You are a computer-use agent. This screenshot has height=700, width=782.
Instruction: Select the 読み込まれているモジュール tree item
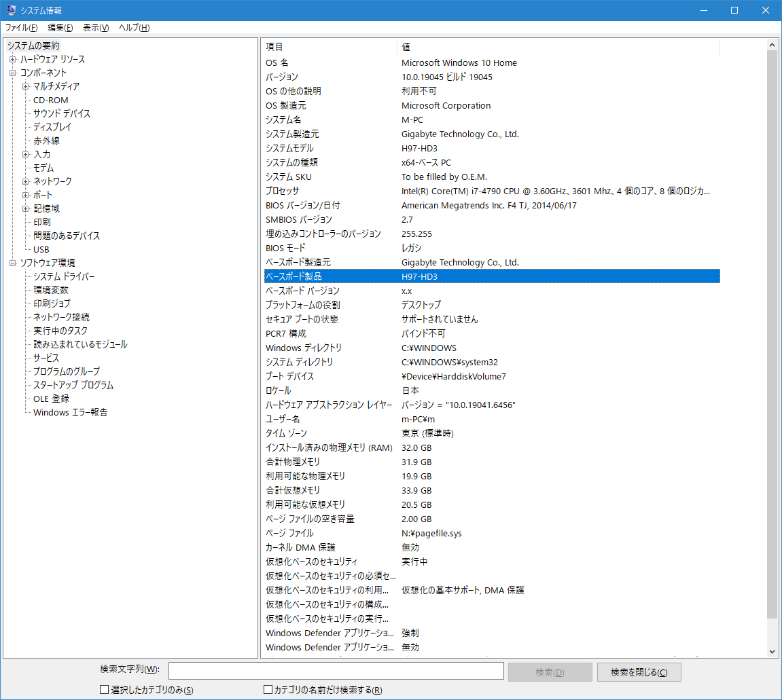80,344
